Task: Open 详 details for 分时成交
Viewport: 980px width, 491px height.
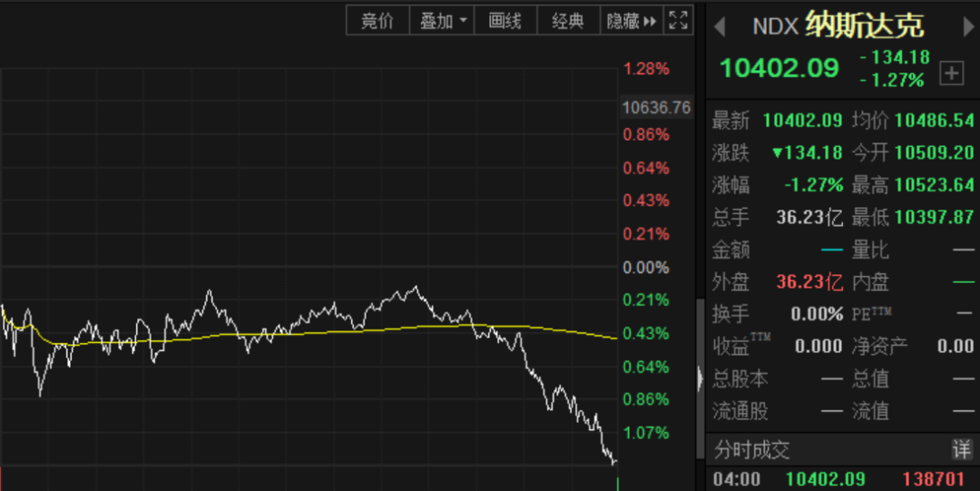Action: point(961,449)
